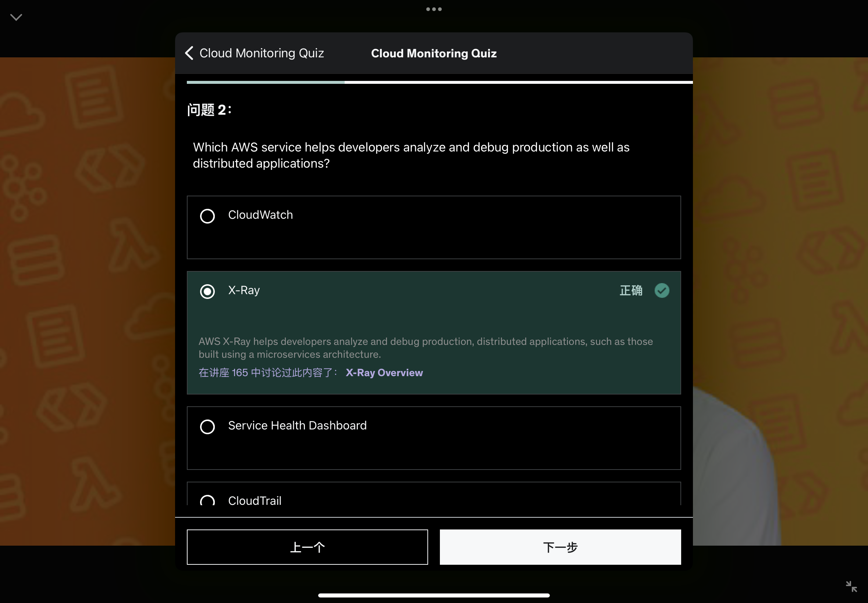Image resolution: width=868 pixels, height=603 pixels.
Task: Collapse player with top-left down chevron
Action: pyautogui.click(x=16, y=17)
